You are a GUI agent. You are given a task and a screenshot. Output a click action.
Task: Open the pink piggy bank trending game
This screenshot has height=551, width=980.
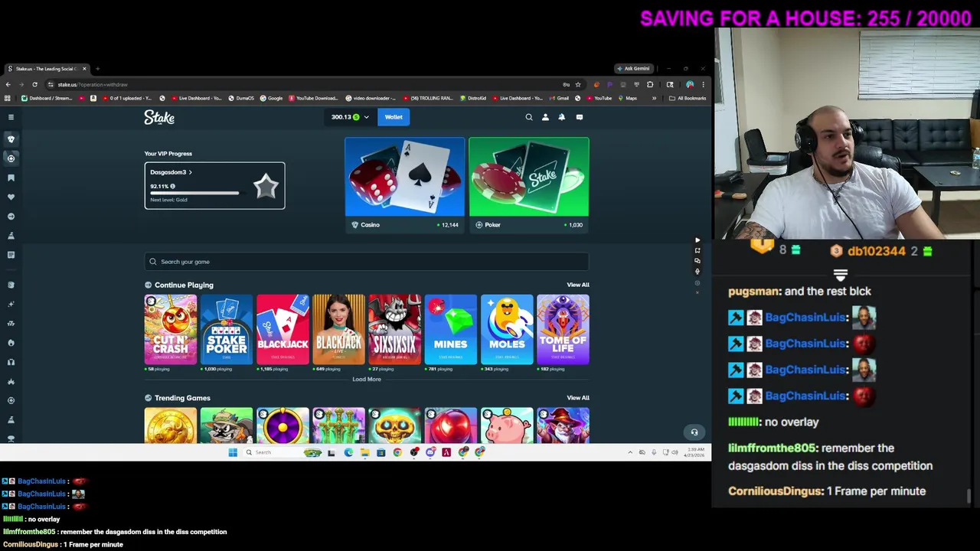[x=507, y=425]
